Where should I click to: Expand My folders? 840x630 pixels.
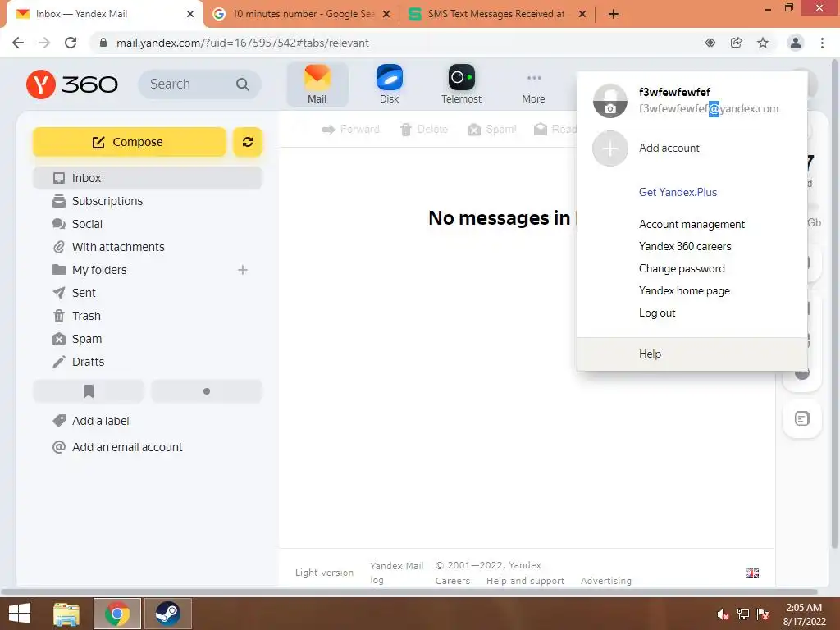coord(99,270)
